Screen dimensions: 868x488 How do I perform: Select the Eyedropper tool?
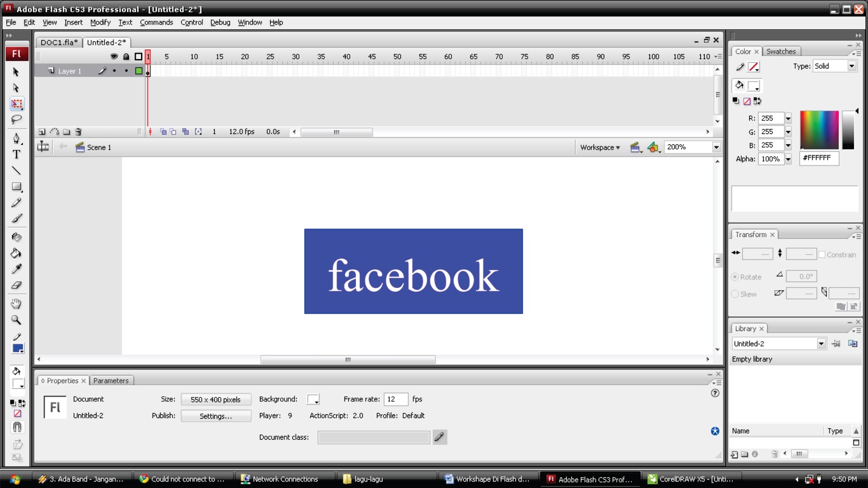(16, 269)
